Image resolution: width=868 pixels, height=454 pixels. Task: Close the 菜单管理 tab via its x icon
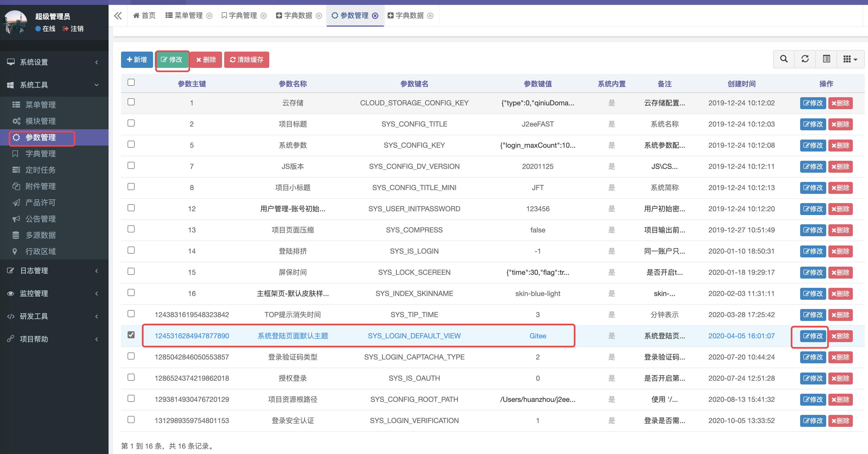(209, 16)
